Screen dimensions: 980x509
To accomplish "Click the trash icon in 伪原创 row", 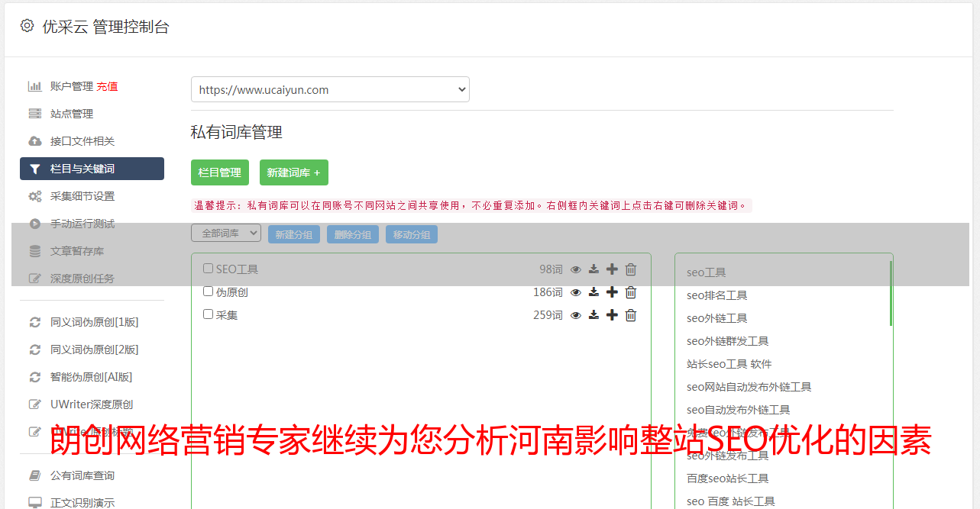I will tap(631, 292).
